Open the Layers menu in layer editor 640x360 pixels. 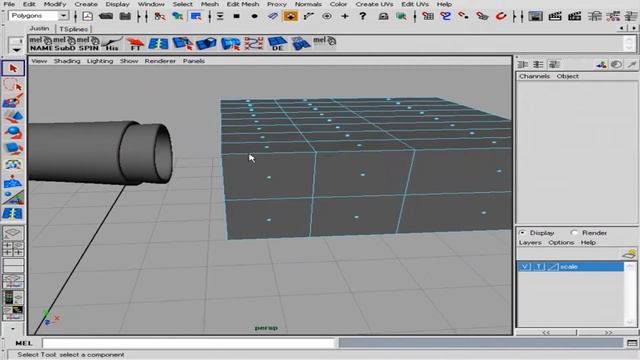pos(530,242)
